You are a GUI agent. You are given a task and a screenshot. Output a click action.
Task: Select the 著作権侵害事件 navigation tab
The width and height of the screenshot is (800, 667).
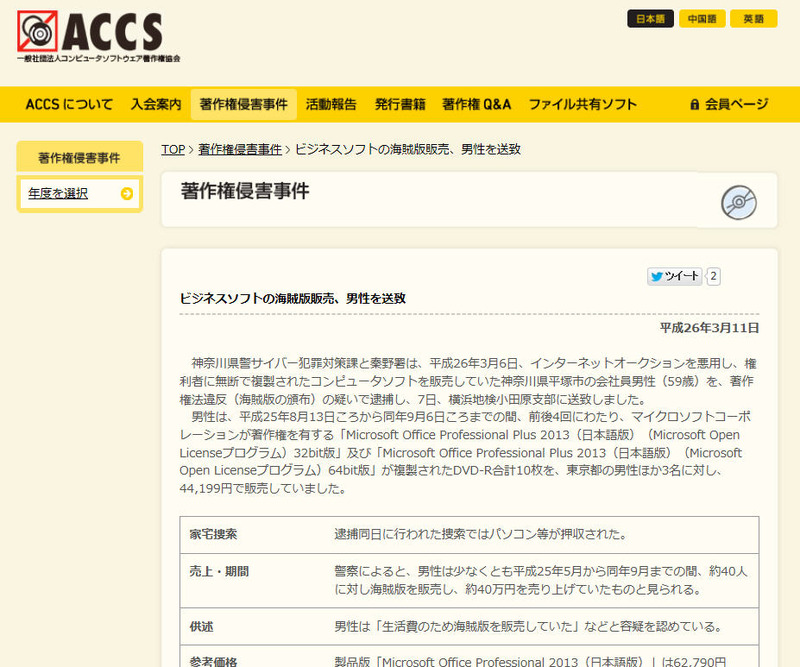[x=243, y=104]
